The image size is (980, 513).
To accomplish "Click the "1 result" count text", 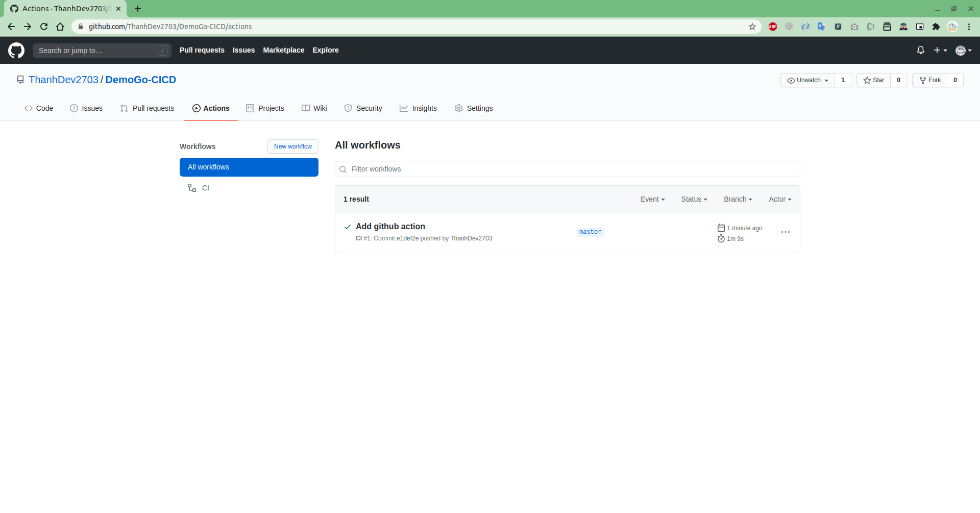I will 356,199.
